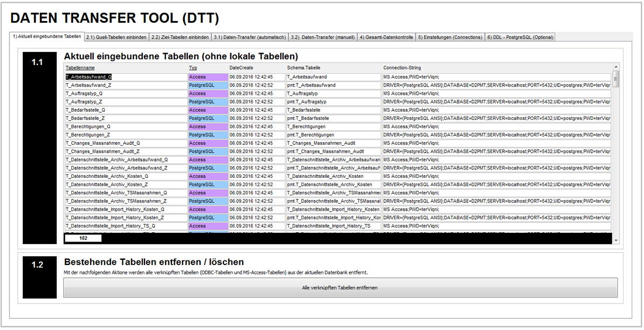Image resolution: width=644 pixels, height=330 pixels.
Task: Open Einstellungen (Connections) tab
Action: (450, 37)
